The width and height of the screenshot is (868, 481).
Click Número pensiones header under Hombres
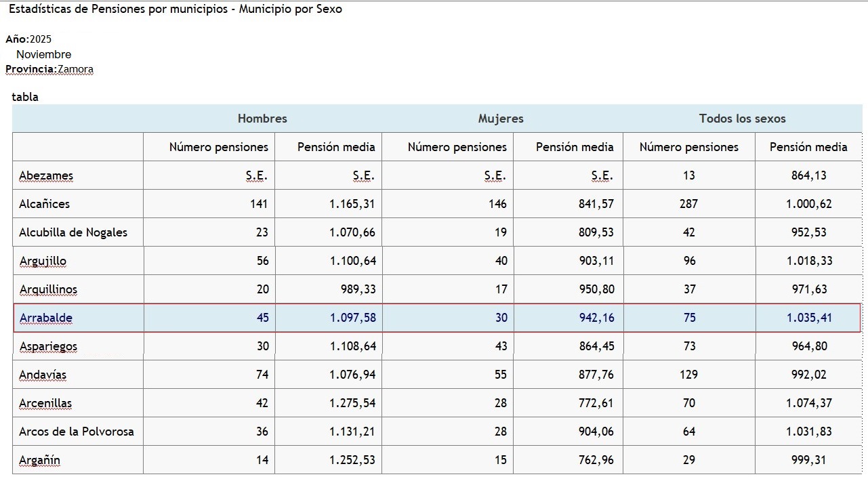pyautogui.click(x=219, y=147)
